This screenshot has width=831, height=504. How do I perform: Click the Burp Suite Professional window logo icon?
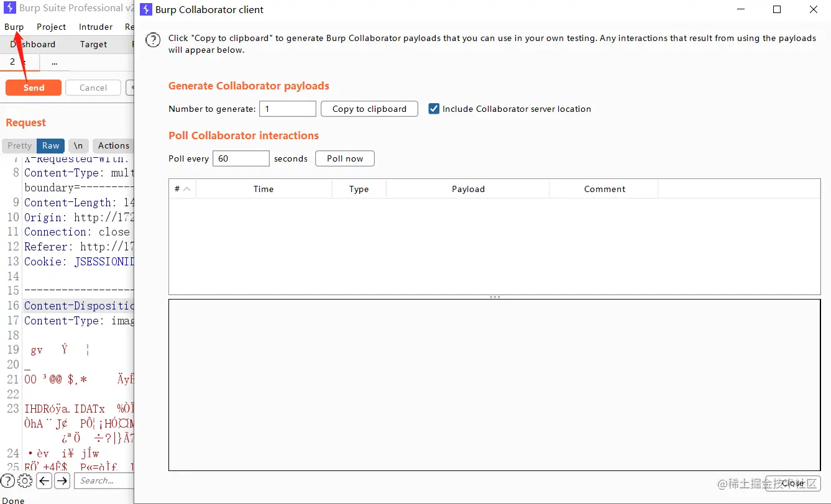click(10, 8)
